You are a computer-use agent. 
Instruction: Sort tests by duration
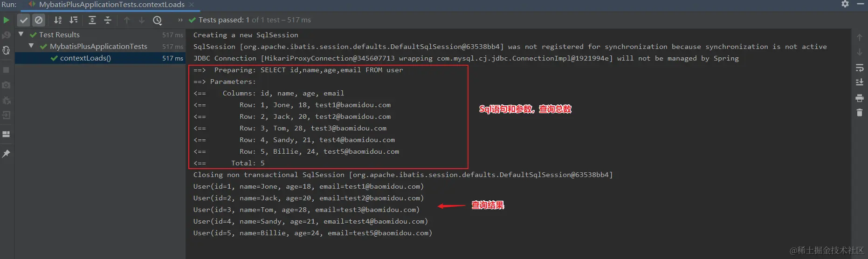pyautogui.click(x=74, y=20)
